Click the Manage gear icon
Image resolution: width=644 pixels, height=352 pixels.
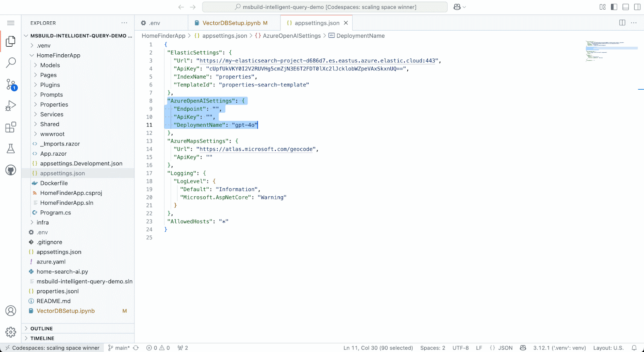point(11,332)
